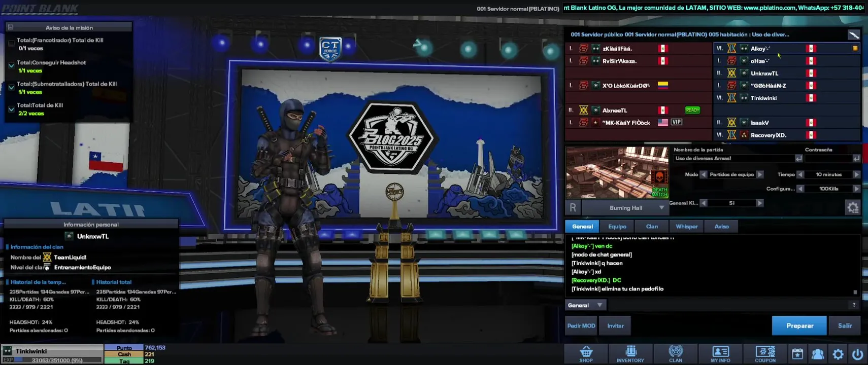Click the EXP progress bar

pos(58,360)
